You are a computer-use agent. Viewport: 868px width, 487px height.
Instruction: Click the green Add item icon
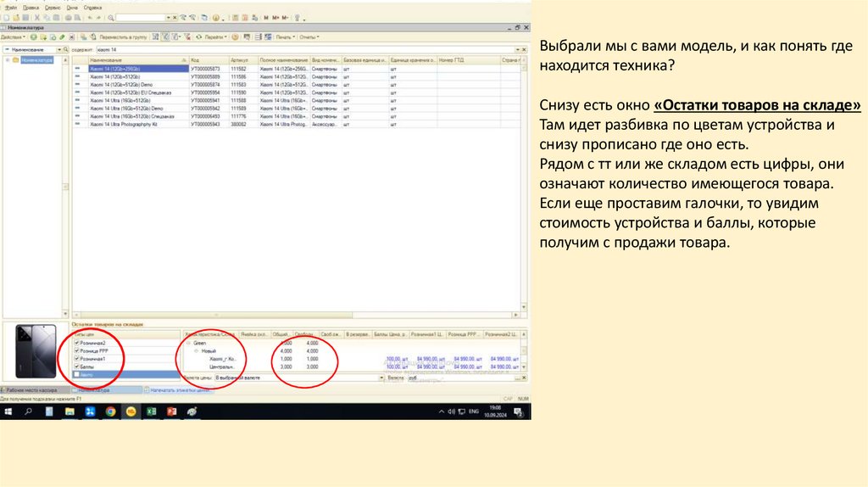click(x=33, y=37)
